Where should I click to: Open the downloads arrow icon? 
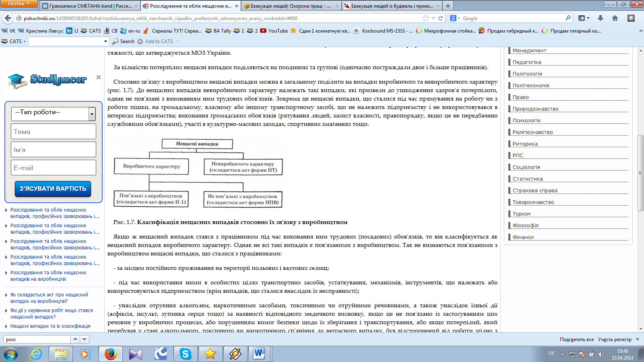[x=600, y=18]
